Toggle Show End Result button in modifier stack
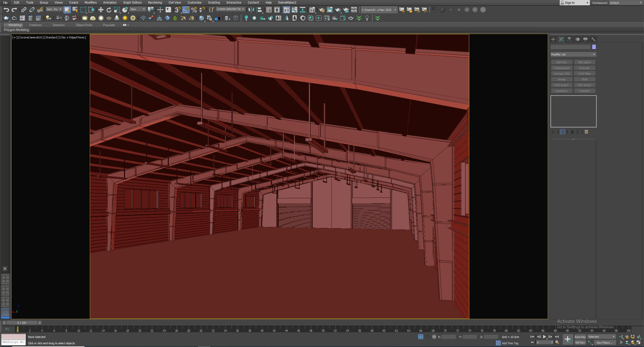Screen dimensions: 644x347 tap(562, 132)
